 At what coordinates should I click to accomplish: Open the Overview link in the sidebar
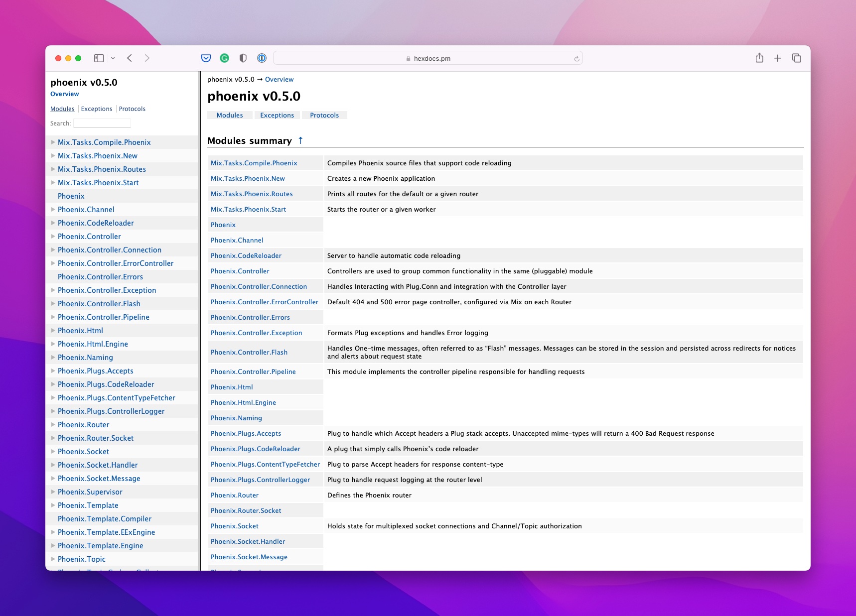click(65, 94)
